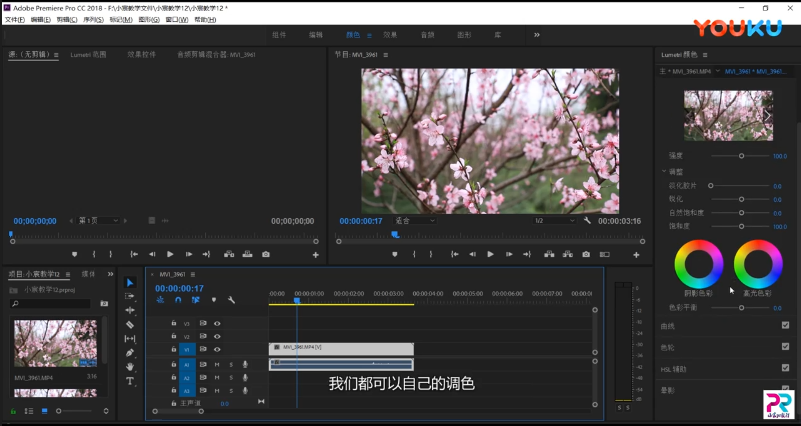Open the 文件(F) menu

coord(15,20)
